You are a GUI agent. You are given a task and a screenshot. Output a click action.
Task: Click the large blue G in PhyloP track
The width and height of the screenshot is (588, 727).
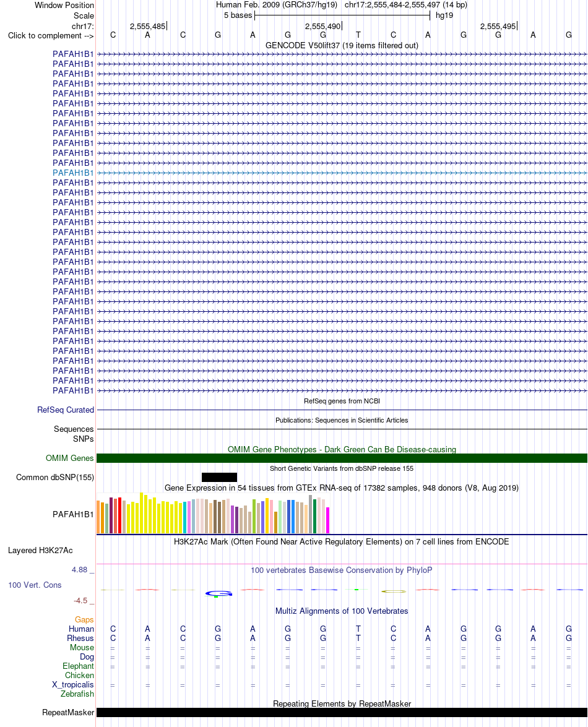pyautogui.click(x=218, y=593)
